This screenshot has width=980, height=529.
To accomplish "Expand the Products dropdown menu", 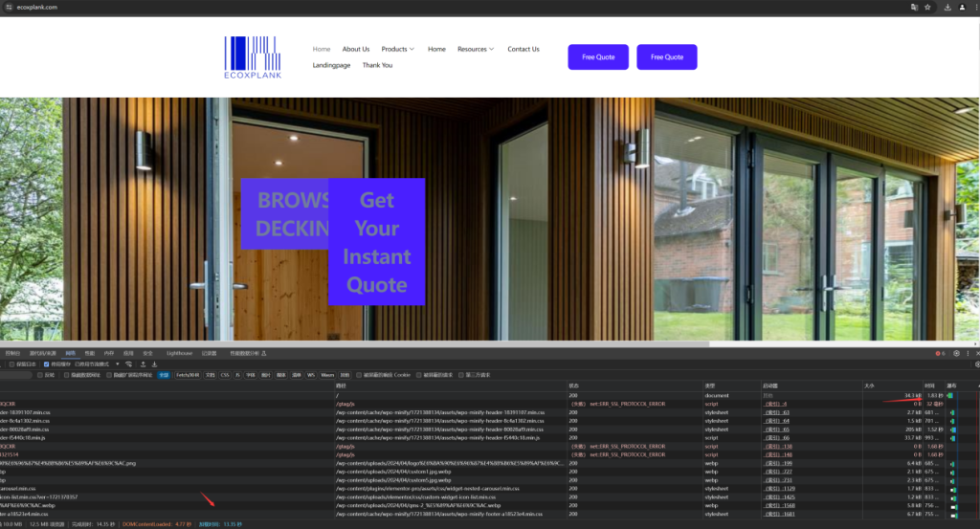I will (x=397, y=49).
